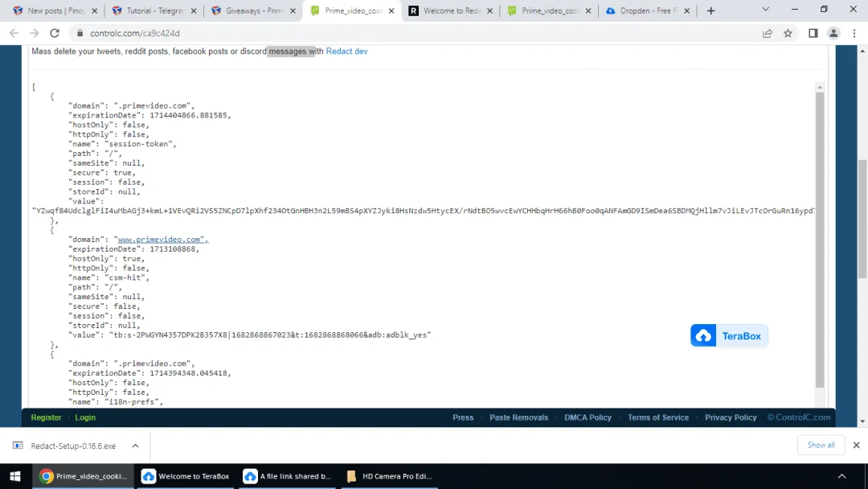Image resolution: width=868 pixels, height=489 pixels.
Task: Click the tb:s-2PWGYN value line
Action: click(x=250, y=335)
